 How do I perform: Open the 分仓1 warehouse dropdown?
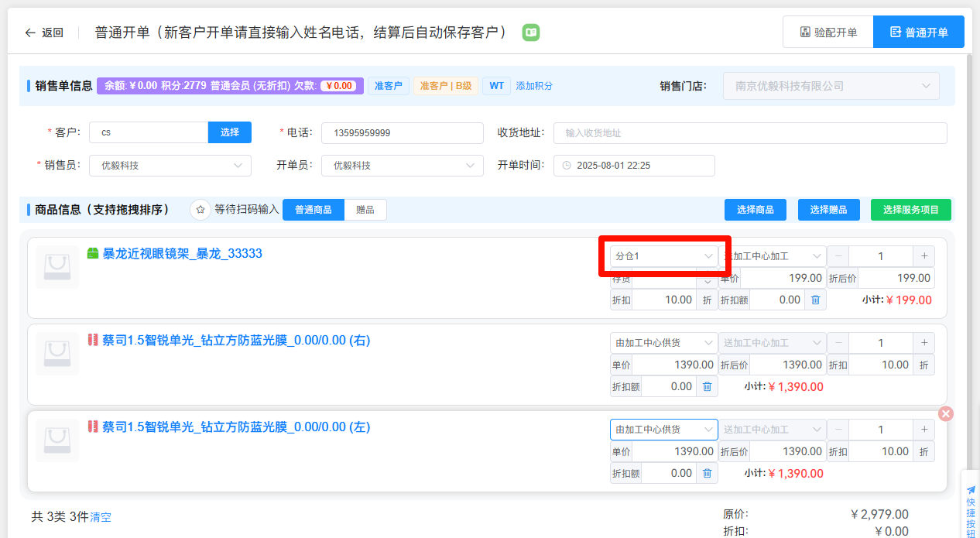[x=663, y=256]
